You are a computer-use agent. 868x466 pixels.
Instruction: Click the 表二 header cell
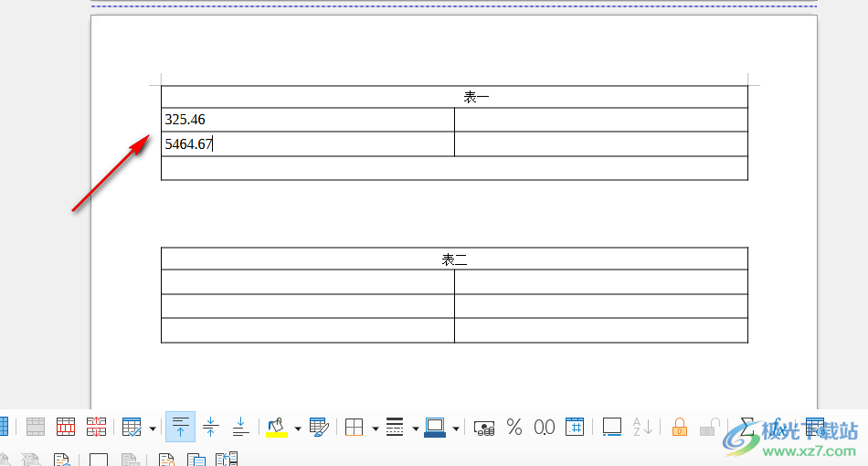454,259
